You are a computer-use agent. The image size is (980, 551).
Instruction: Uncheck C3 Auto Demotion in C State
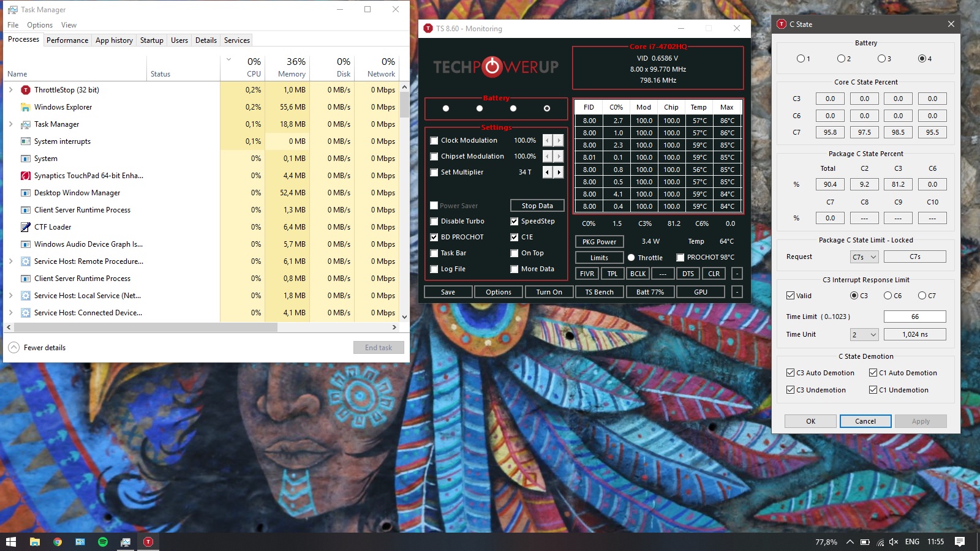tap(791, 373)
